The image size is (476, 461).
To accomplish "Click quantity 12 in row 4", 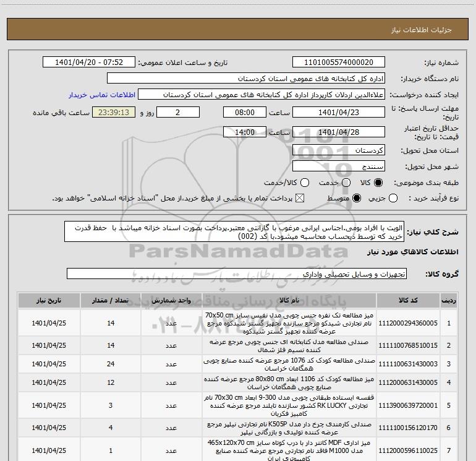I will click(x=111, y=382).
